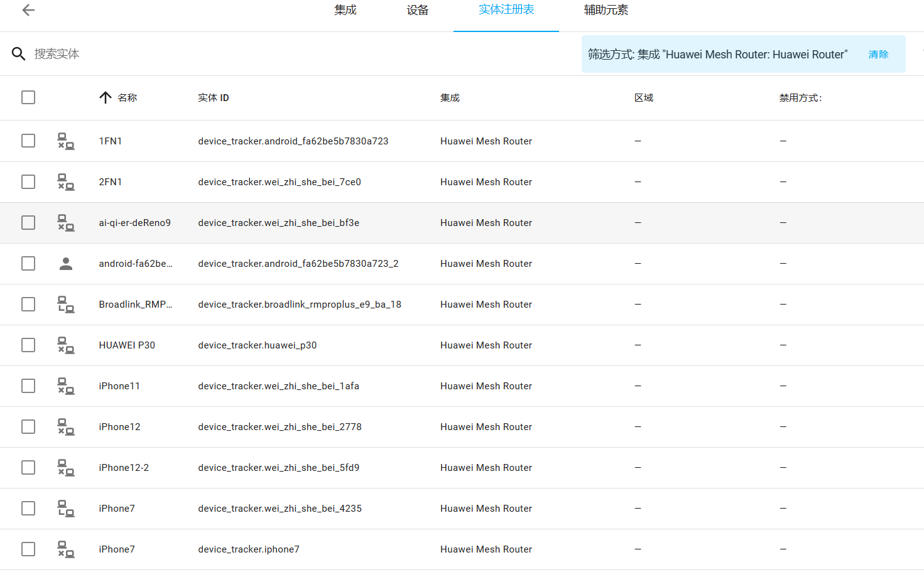Click the name 1FN1
The height and width of the screenshot is (572, 924).
(111, 141)
